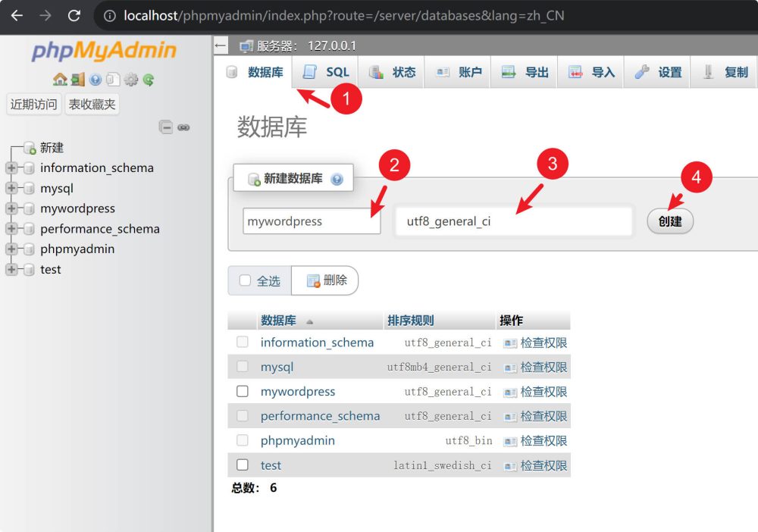This screenshot has width=758, height=532.
Task: Expand mywordpress node in navigation tree
Action: pyautogui.click(x=11, y=208)
